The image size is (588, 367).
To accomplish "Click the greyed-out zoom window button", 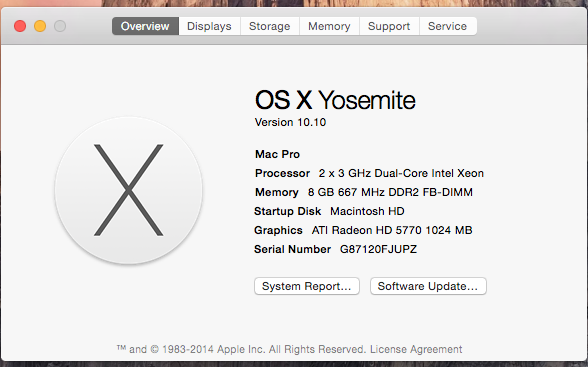I will pyautogui.click(x=60, y=26).
